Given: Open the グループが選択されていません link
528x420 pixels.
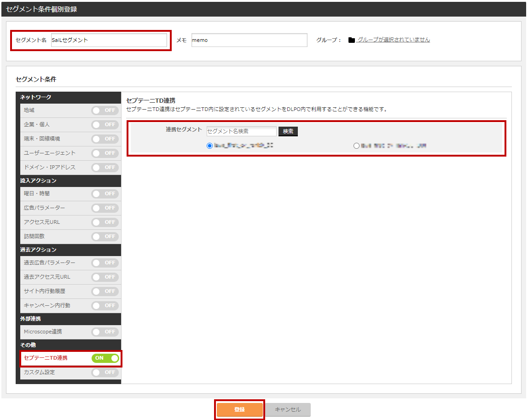Looking at the screenshot, I should (x=394, y=40).
